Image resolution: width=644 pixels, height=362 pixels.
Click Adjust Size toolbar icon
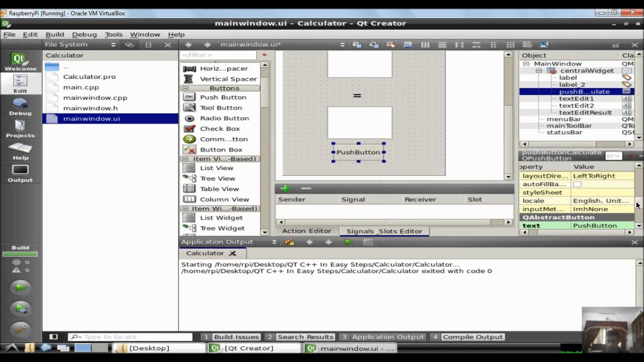click(x=545, y=45)
